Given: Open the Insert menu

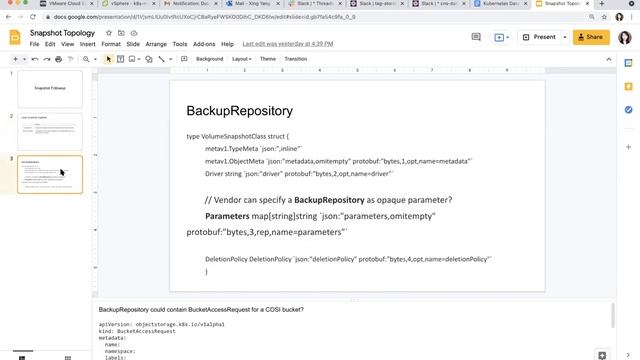Looking at the screenshot, I should click(87, 44).
